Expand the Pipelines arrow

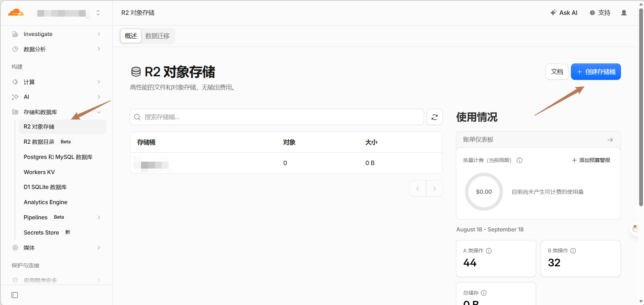(99, 217)
